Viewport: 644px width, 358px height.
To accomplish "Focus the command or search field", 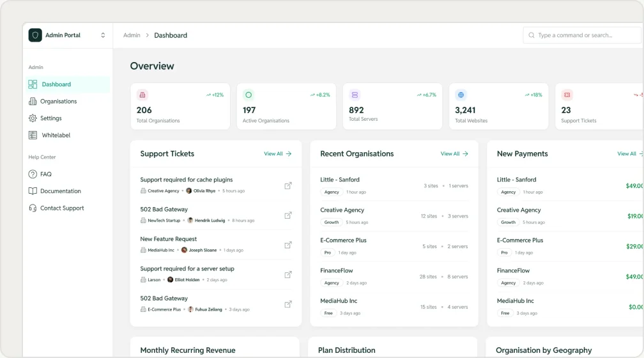I will (x=583, y=35).
